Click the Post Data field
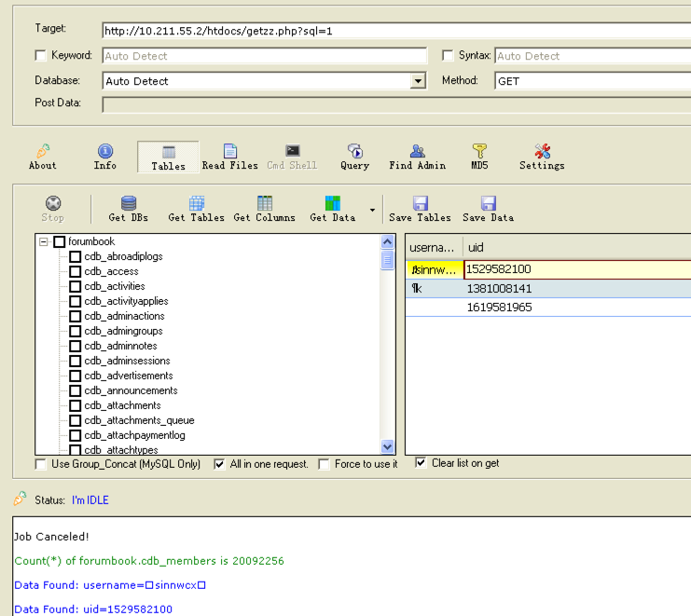691x616 pixels. click(x=396, y=104)
